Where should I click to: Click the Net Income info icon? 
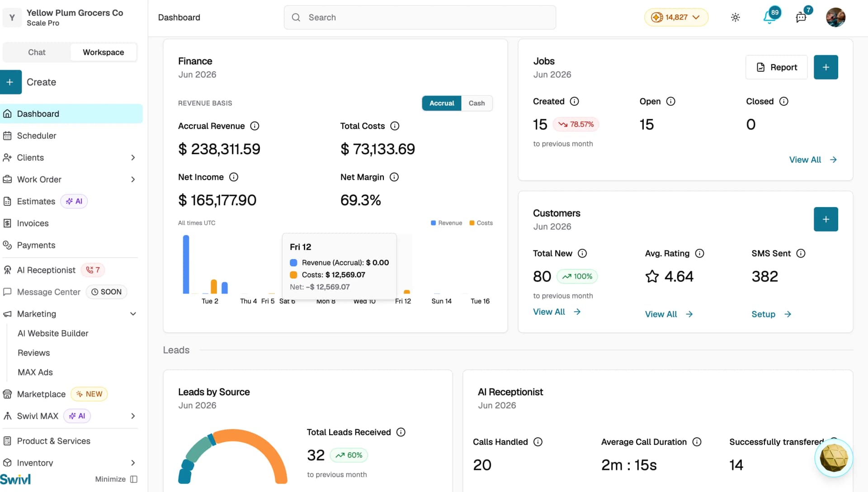(x=234, y=177)
